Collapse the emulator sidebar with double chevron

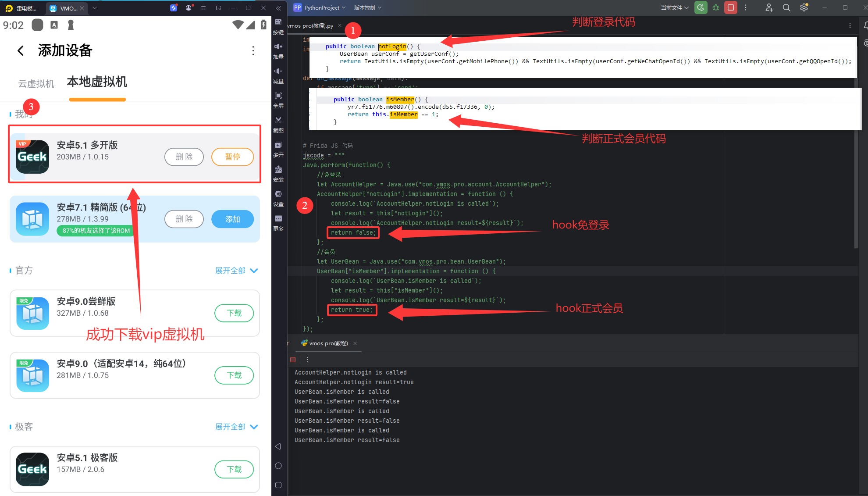point(278,8)
